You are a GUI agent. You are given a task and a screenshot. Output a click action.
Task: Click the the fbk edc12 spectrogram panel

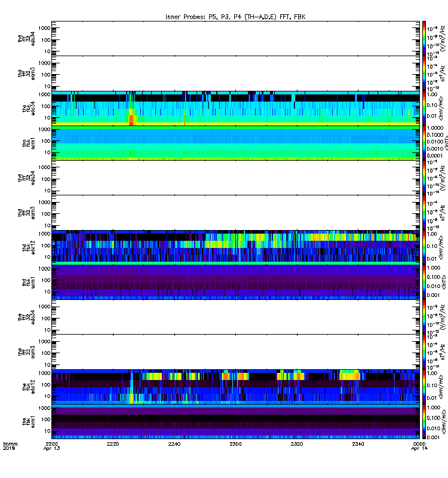coord(235,387)
